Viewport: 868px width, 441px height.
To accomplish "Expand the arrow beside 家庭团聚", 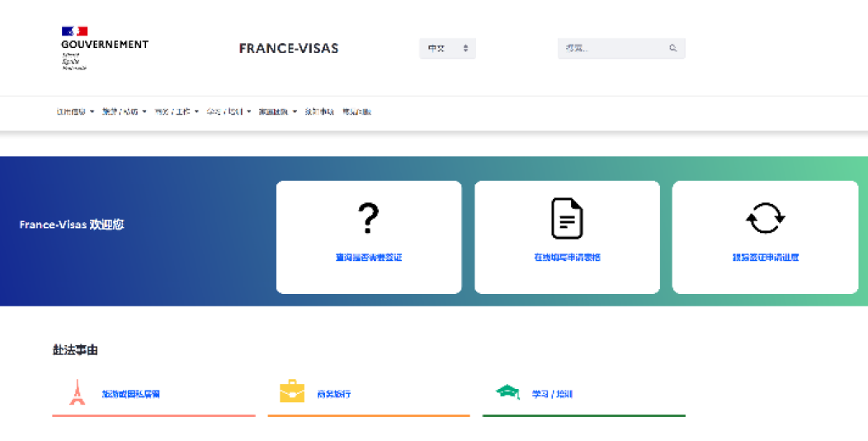I will pyautogui.click(x=295, y=111).
